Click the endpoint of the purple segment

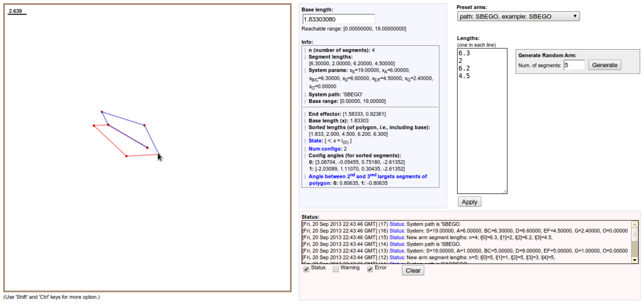click(x=148, y=147)
